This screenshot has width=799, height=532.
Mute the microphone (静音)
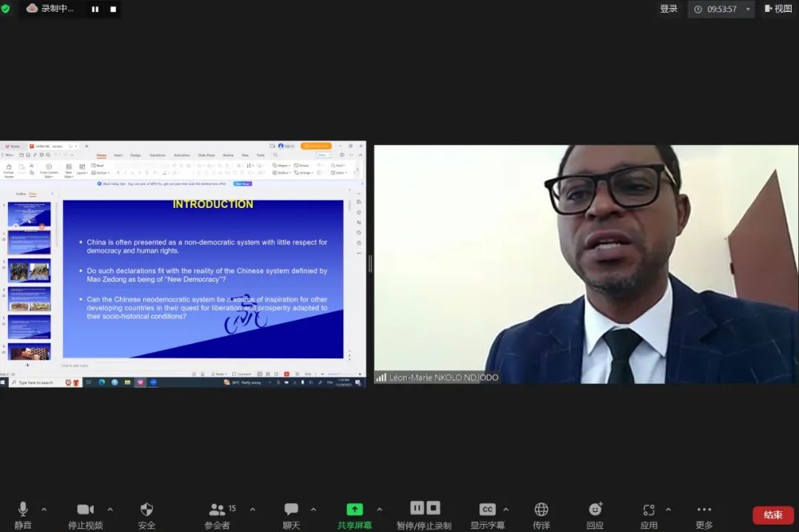(23, 509)
